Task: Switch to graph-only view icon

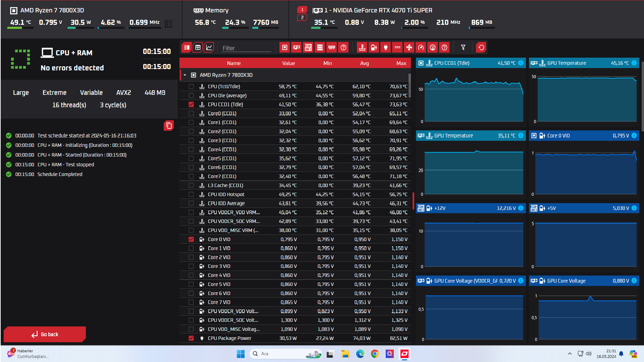Action: [x=209, y=48]
